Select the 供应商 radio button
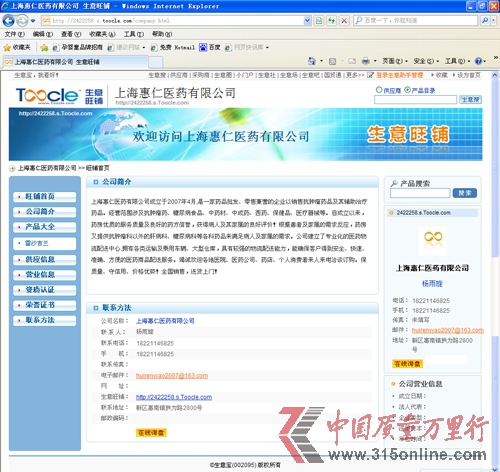The height and width of the screenshot is (472, 500). pos(379,90)
